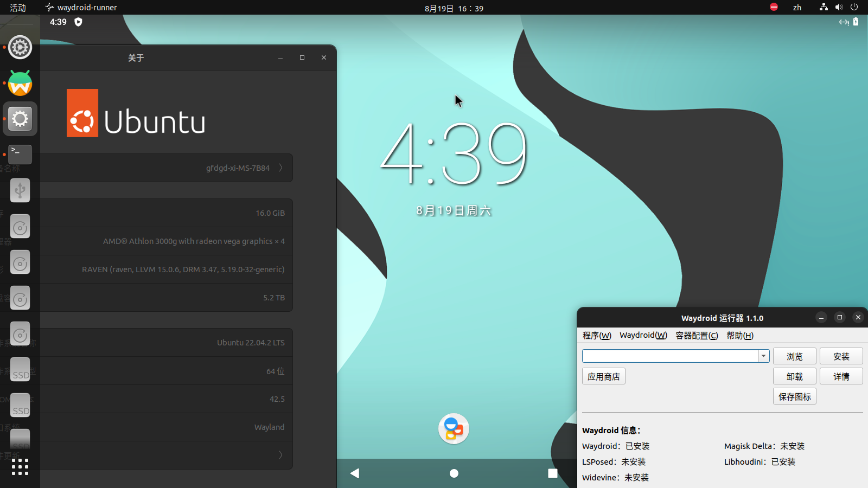Minimize the 关于 About window
Screen dimensions: 868x488
click(x=280, y=57)
